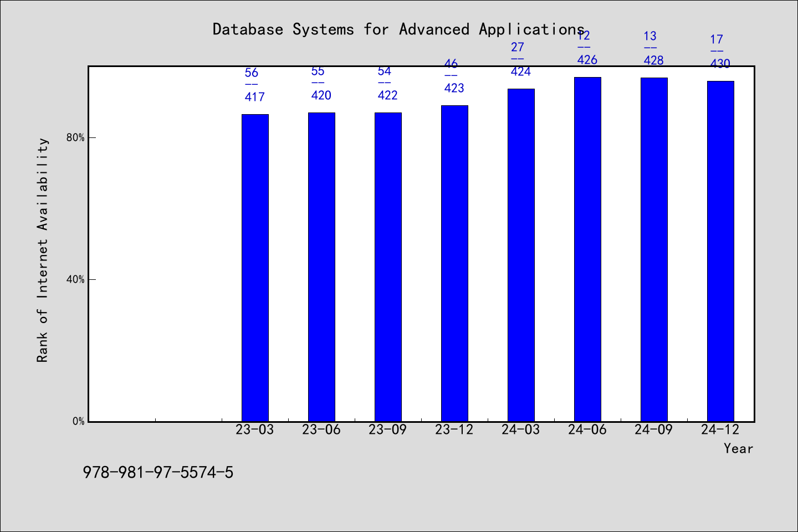Click the 23-06 x-axis label
Viewport: 798px width, 532px height.
pos(321,430)
